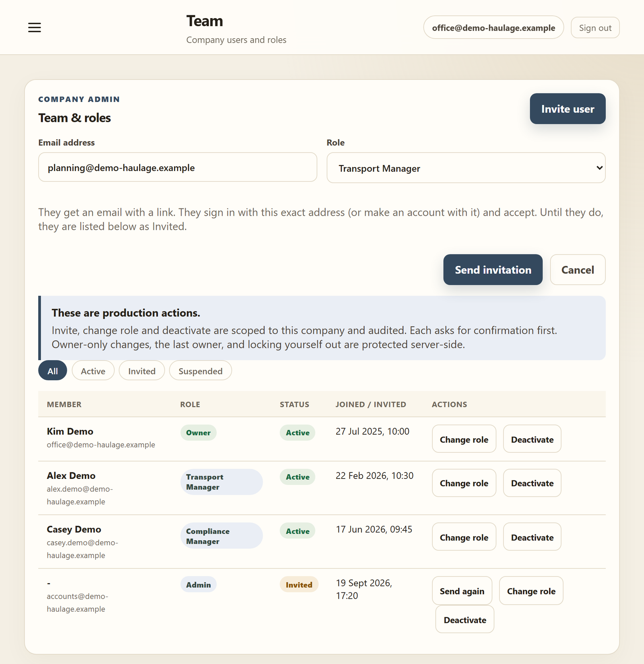Click the STATUS column header
Screen dimensions: 644x664
coord(295,404)
